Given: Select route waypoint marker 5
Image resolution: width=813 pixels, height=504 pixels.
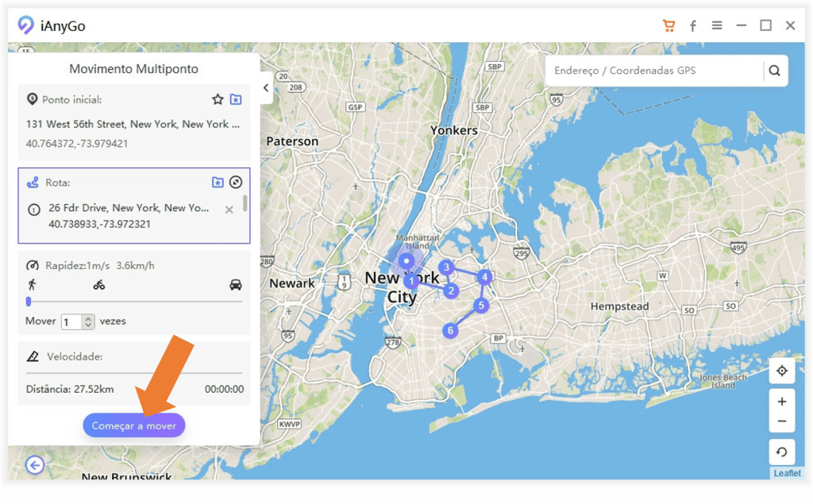Looking at the screenshot, I should (481, 306).
